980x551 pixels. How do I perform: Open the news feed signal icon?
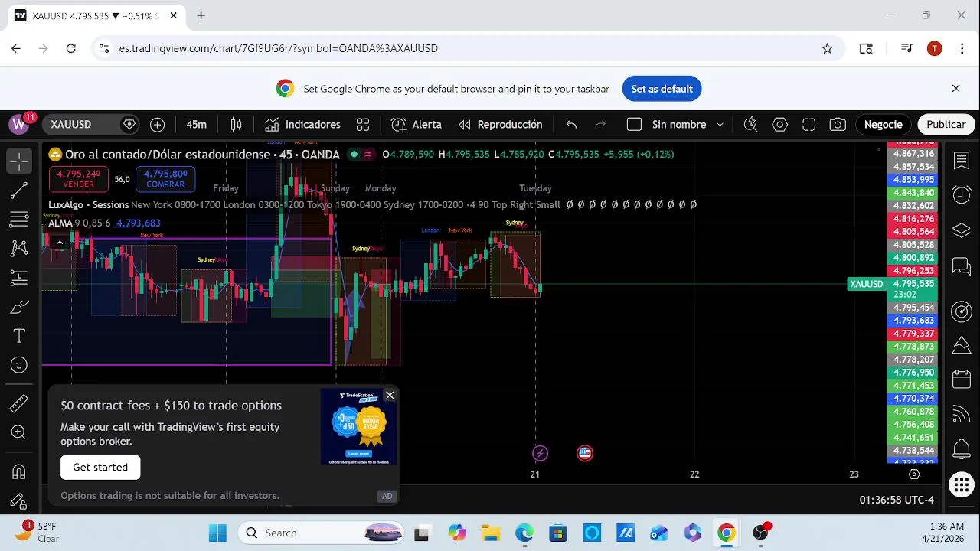tap(962, 414)
